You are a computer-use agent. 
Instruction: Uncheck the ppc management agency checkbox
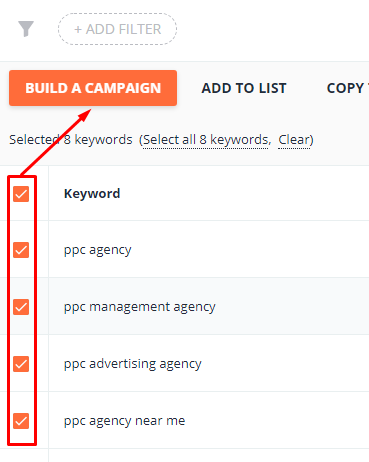pyautogui.click(x=21, y=307)
